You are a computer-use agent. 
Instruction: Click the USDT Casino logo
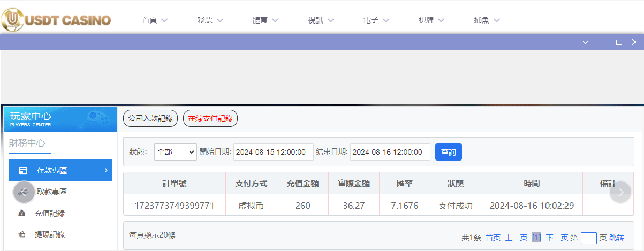click(56, 20)
